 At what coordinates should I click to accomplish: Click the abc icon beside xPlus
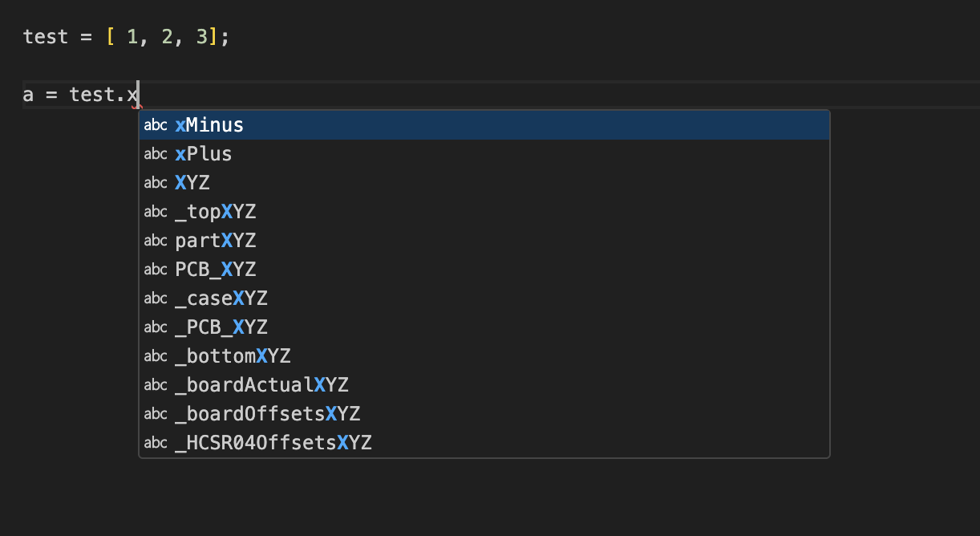point(156,154)
